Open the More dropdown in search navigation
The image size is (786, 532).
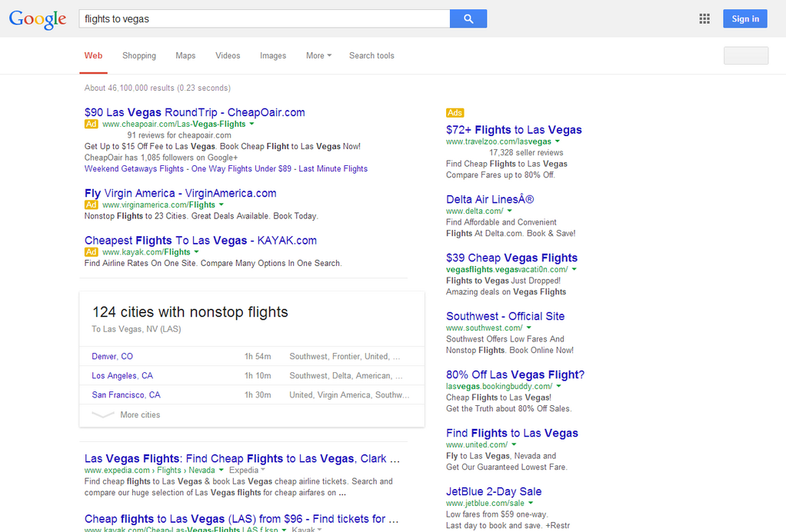click(x=318, y=55)
